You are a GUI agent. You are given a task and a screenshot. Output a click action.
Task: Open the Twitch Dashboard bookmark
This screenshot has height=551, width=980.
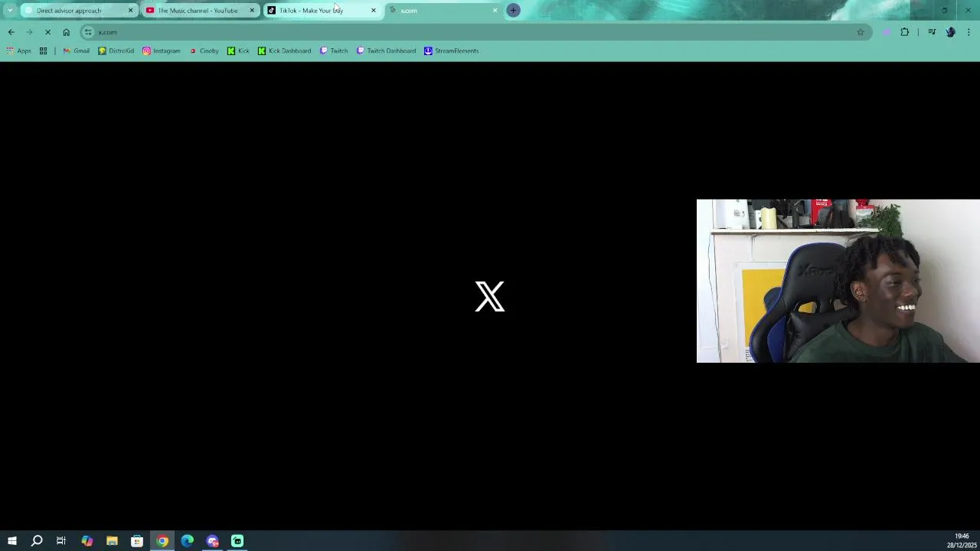coord(386,51)
